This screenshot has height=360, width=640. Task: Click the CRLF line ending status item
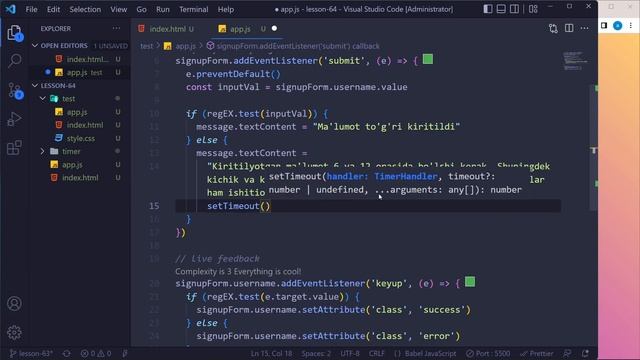(x=376, y=353)
